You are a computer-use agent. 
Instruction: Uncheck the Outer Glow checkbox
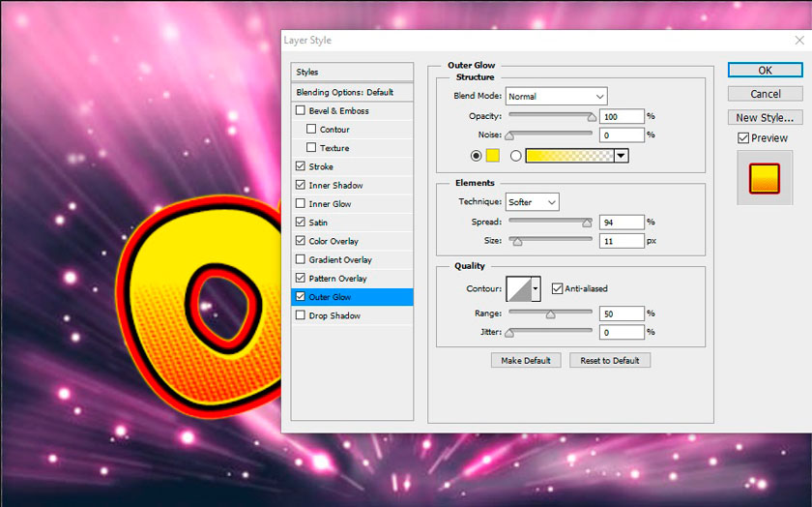coord(301,297)
